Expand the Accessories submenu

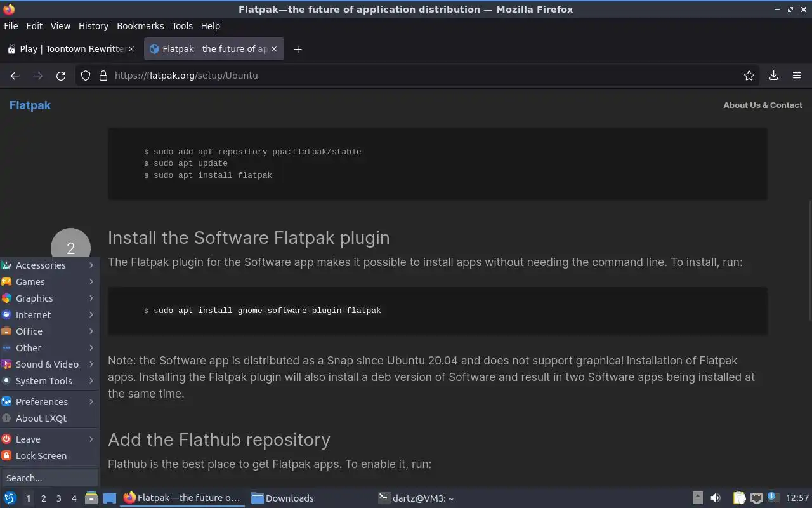[x=49, y=265]
